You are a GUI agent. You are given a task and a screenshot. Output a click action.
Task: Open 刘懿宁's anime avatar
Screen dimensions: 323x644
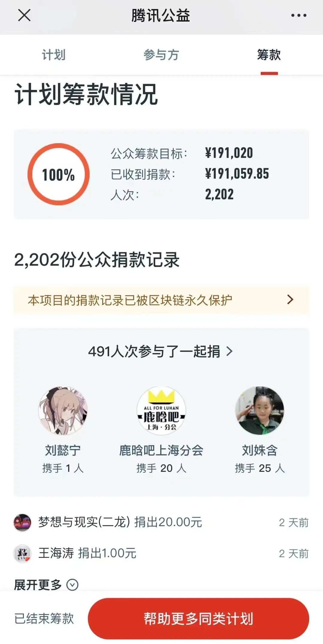[x=63, y=410]
